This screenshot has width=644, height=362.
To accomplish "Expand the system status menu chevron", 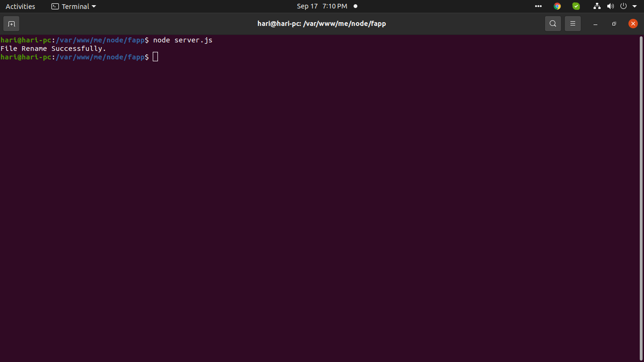I will pyautogui.click(x=634, y=6).
